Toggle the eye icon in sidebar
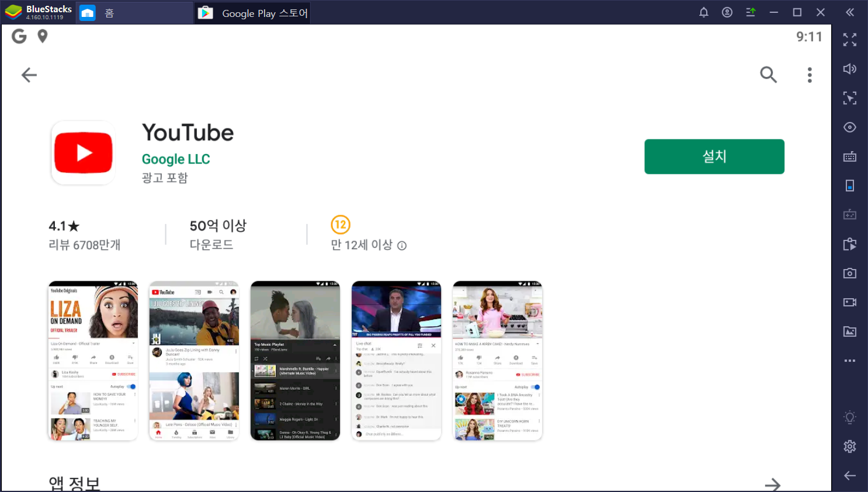This screenshot has width=868, height=492. pos(850,127)
